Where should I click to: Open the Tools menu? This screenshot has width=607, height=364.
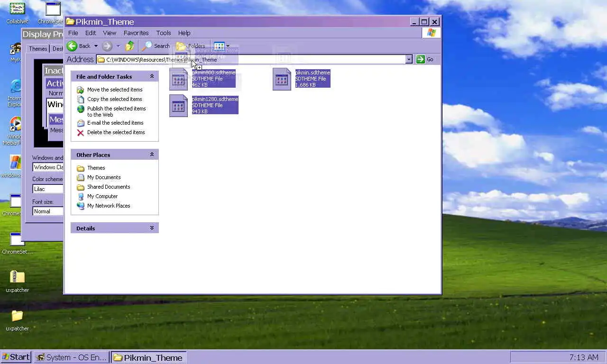click(164, 33)
